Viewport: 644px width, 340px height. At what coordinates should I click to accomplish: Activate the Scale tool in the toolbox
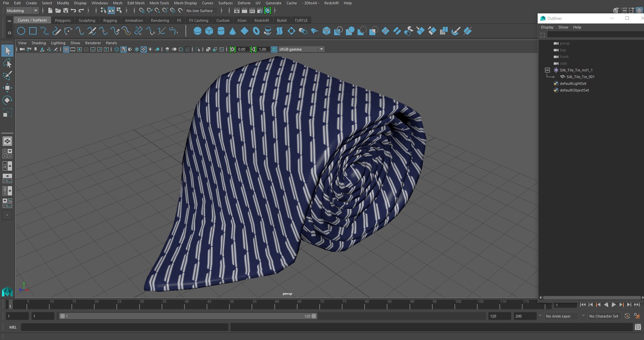pos(7,113)
